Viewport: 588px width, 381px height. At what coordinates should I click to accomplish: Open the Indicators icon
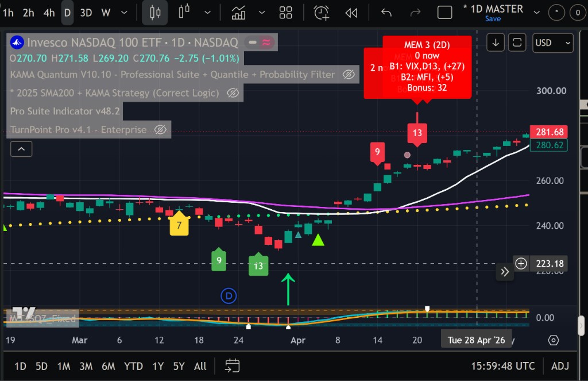coord(238,13)
